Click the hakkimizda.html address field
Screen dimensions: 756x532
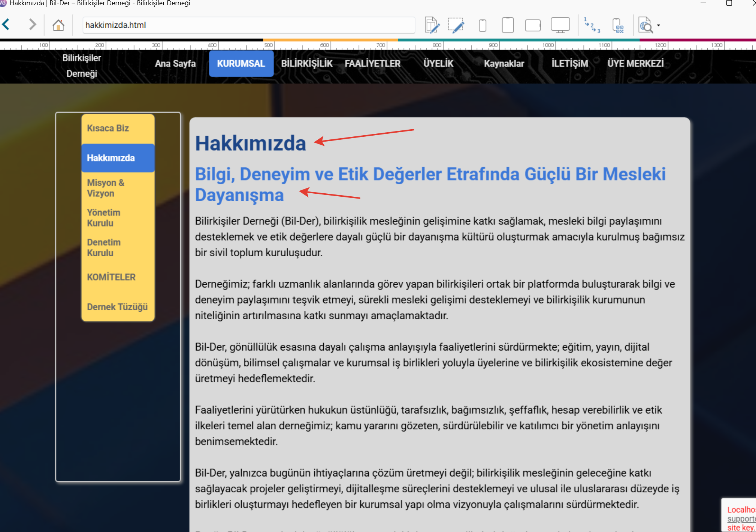249,25
